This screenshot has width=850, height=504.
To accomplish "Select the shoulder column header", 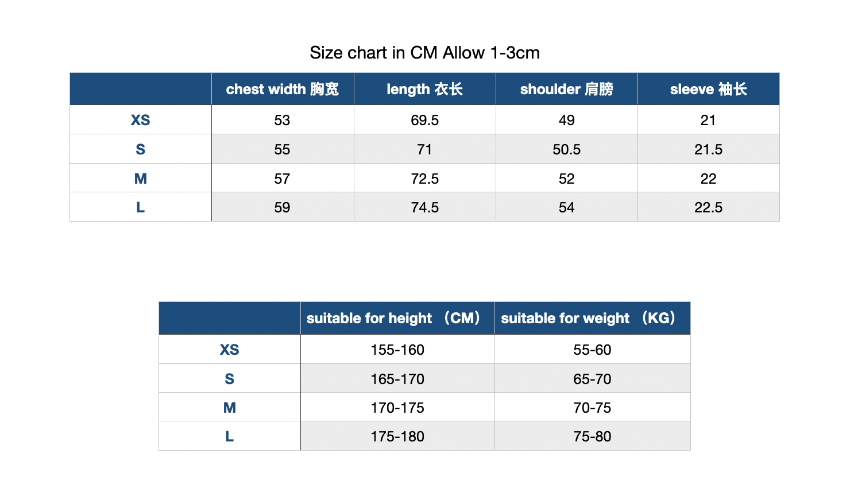I will tap(566, 89).
